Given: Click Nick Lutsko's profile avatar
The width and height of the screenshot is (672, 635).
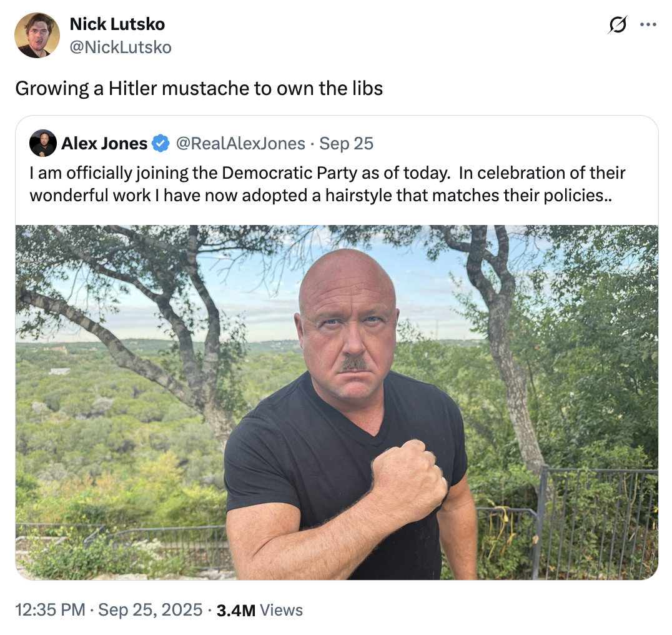Looking at the screenshot, I should 37,35.
